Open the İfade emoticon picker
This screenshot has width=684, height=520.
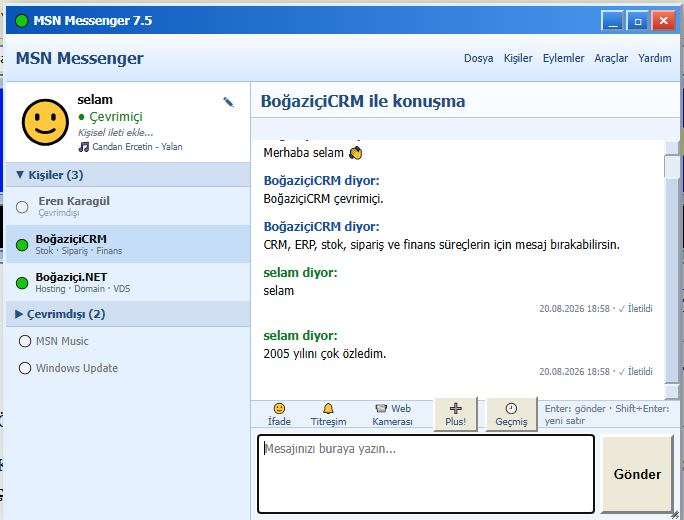[x=279, y=414]
